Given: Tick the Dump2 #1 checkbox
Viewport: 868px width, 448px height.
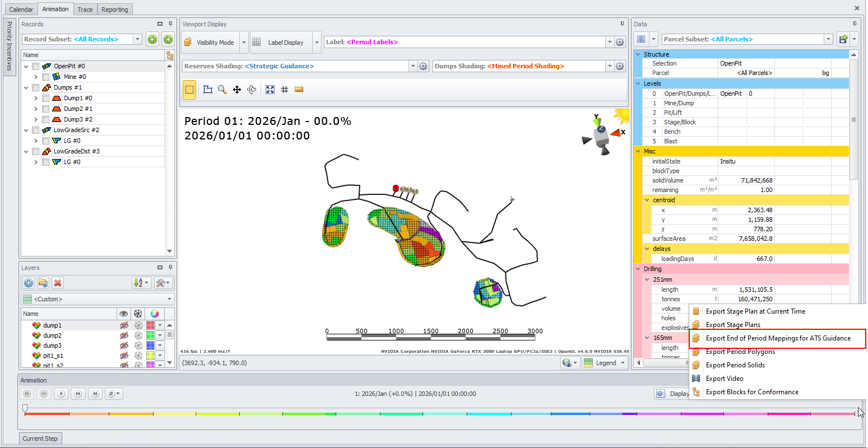Looking at the screenshot, I should point(46,109).
